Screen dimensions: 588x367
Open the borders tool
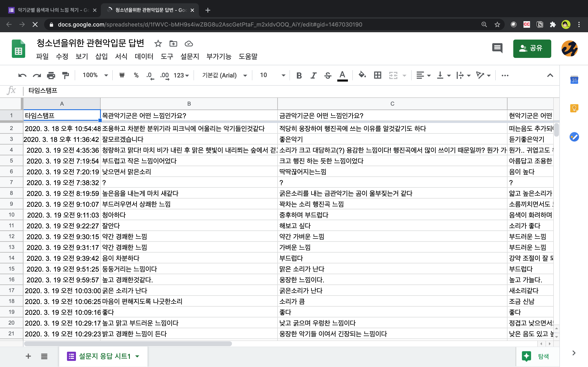pyautogui.click(x=377, y=75)
